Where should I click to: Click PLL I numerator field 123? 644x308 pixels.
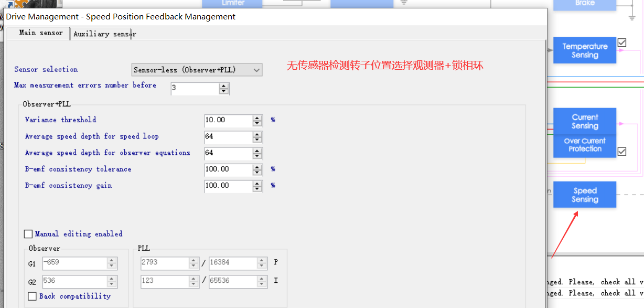click(x=165, y=281)
